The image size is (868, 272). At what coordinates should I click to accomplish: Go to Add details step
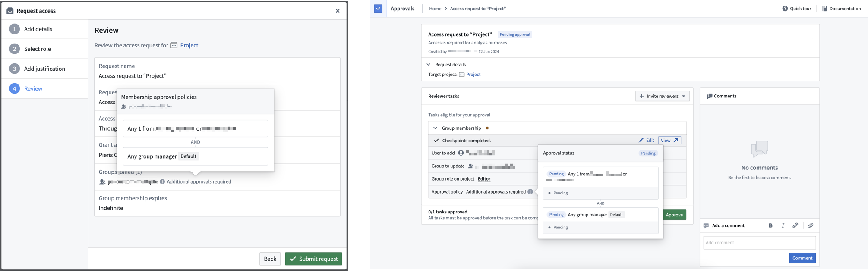click(45, 29)
